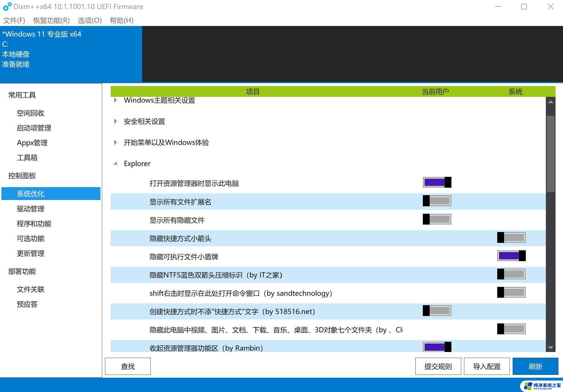
Task: Toggle 创建快捷方式时不添"快捷方式"文字 switch
Action: point(437,311)
